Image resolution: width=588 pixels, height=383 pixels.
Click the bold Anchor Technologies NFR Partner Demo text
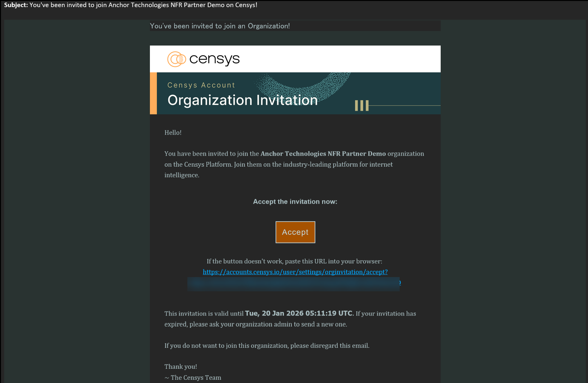323,154
